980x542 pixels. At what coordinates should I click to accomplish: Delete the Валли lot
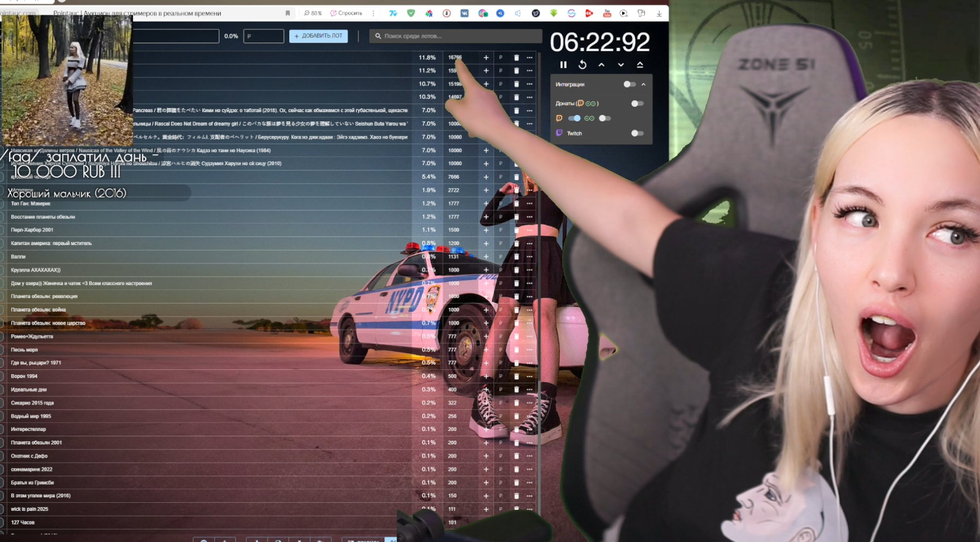516,257
